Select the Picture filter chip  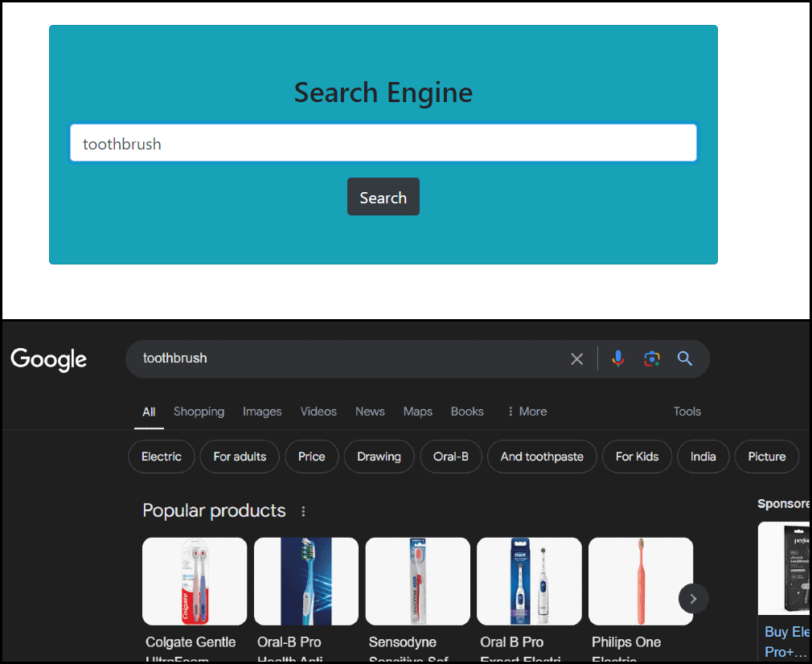(x=767, y=457)
